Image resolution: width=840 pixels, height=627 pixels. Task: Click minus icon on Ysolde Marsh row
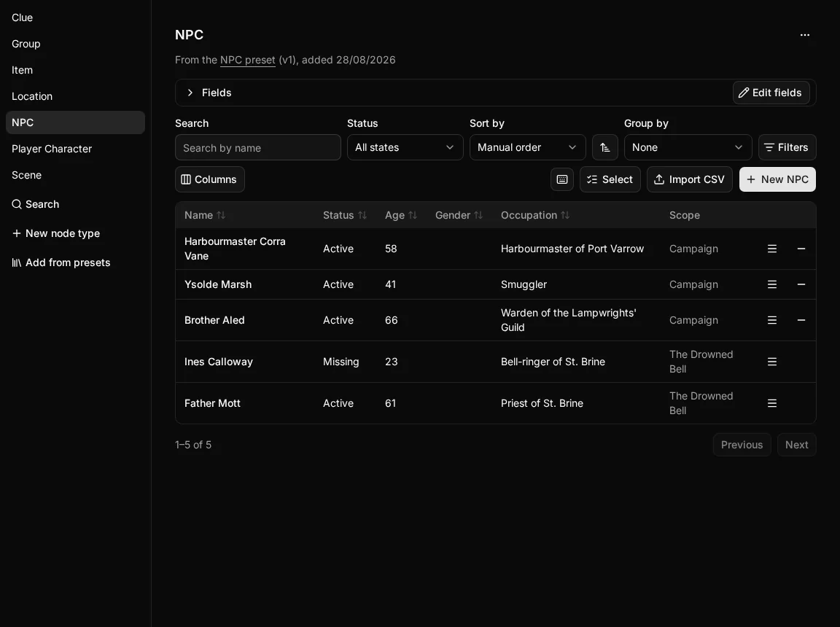pos(801,284)
